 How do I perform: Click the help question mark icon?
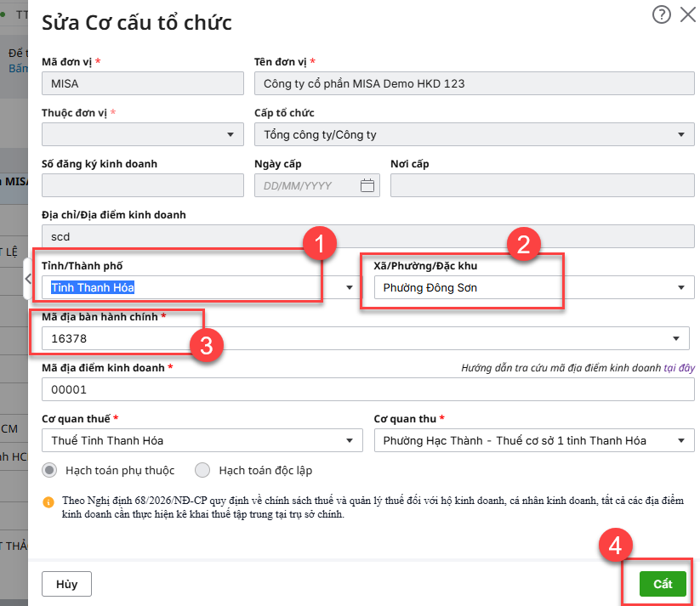point(661,14)
